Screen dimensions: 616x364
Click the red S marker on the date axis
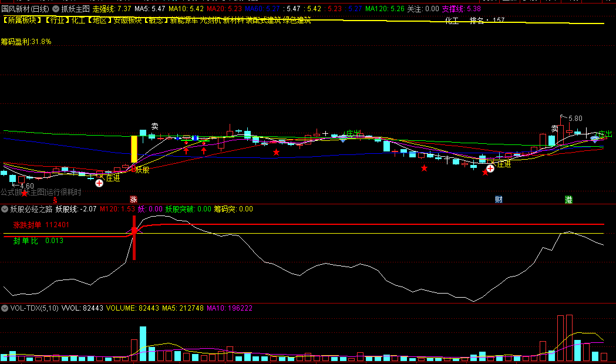point(55,200)
